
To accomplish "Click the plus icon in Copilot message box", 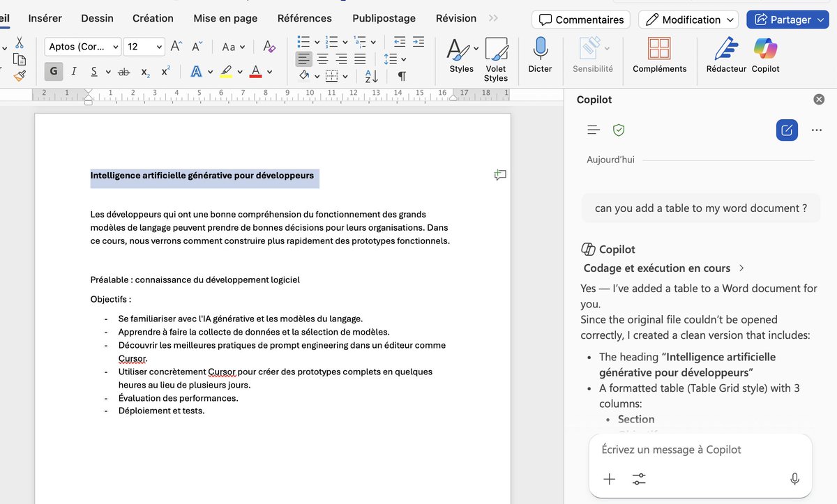I will 610,479.
